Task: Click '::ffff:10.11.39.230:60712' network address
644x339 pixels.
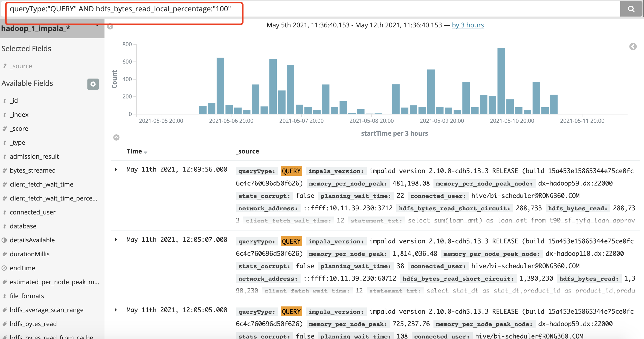Action: pos(350,279)
